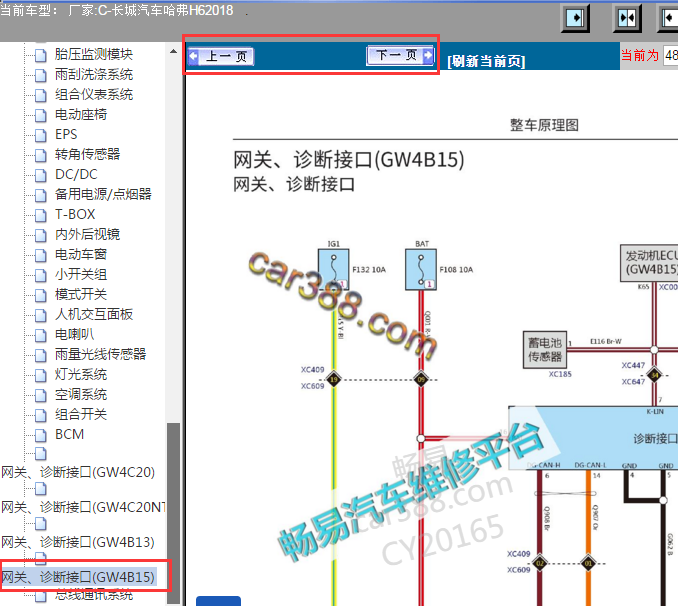Select 组合仪表系统 in the tree
This screenshot has height=606, width=678.
(93, 94)
